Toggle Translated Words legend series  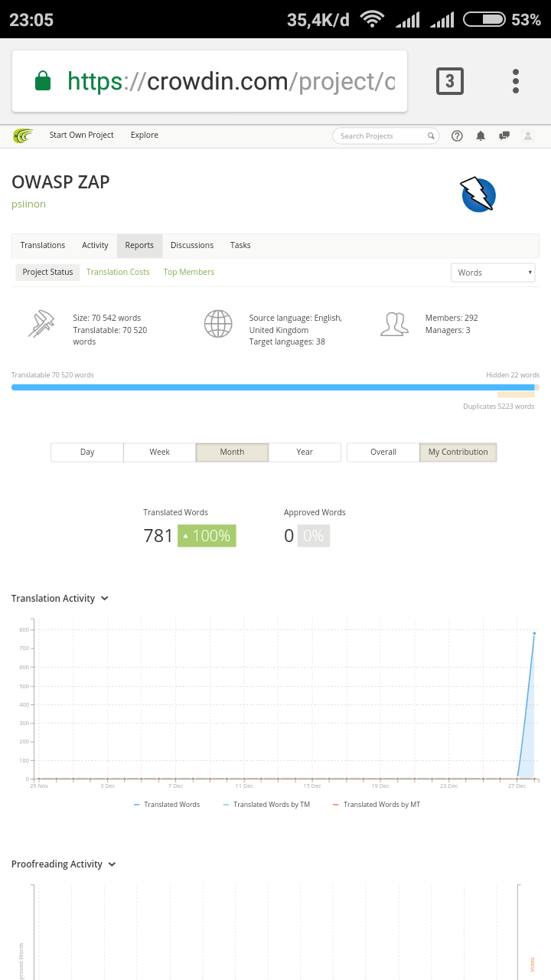click(x=167, y=805)
